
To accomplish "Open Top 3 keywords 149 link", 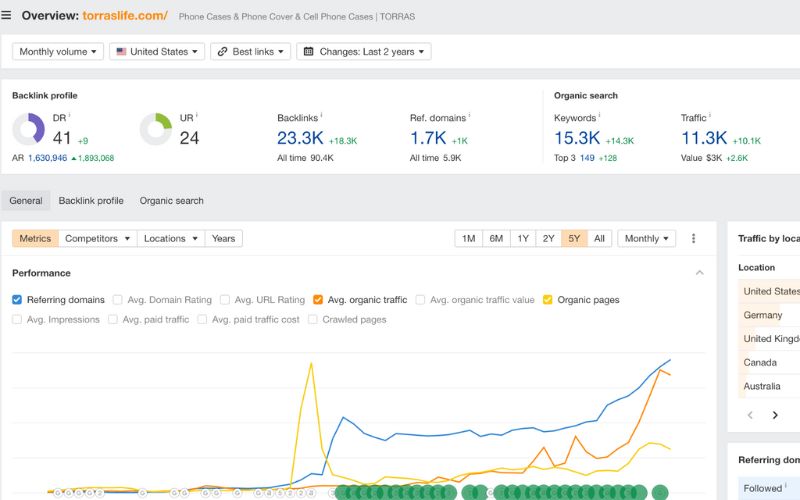I will 587,158.
